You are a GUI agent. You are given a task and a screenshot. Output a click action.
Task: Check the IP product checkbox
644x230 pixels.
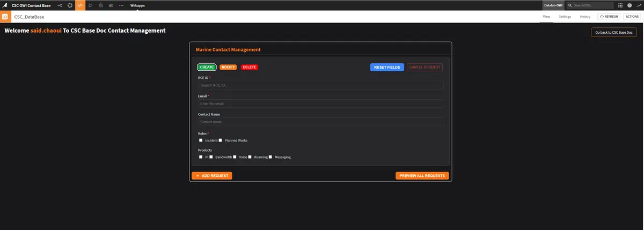pyautogui.click(x=201, y=157)
